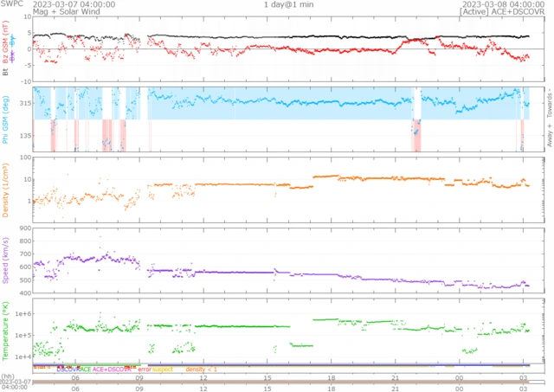
Task: Click the 'Temperature (°K)' axis label
Action: click(x=5, y=331)
